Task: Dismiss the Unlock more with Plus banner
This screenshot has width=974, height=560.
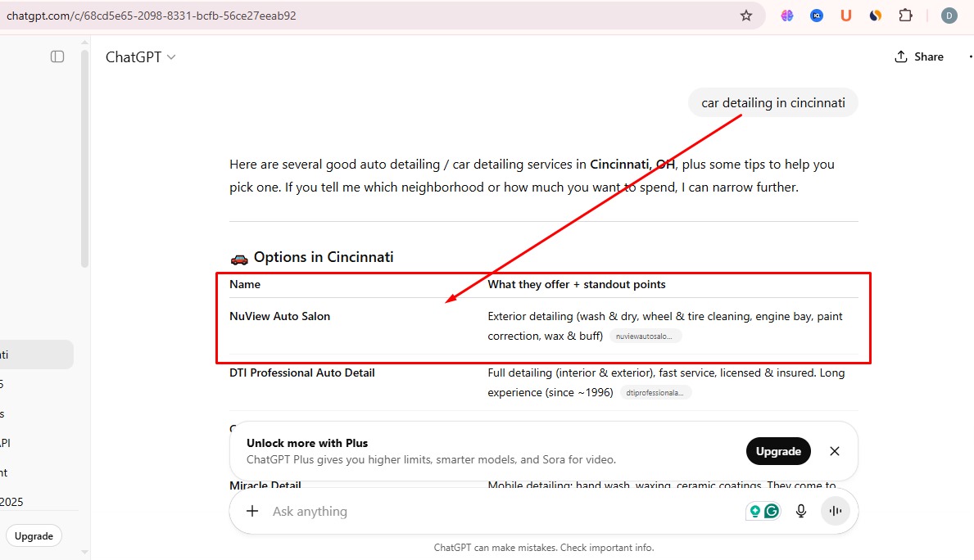Action: (834, 451)
